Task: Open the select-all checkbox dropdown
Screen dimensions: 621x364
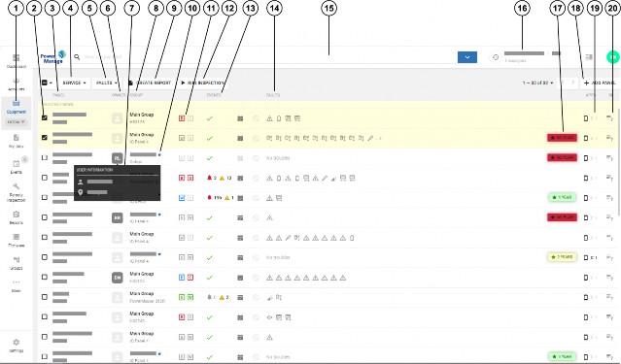Action: point(47,83)
